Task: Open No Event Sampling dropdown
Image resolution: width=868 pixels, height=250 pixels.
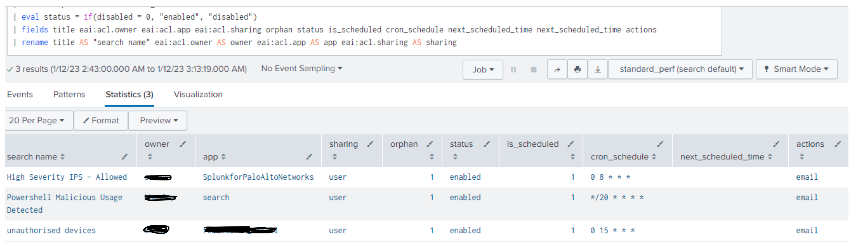Action: click(x=301, y=69)
